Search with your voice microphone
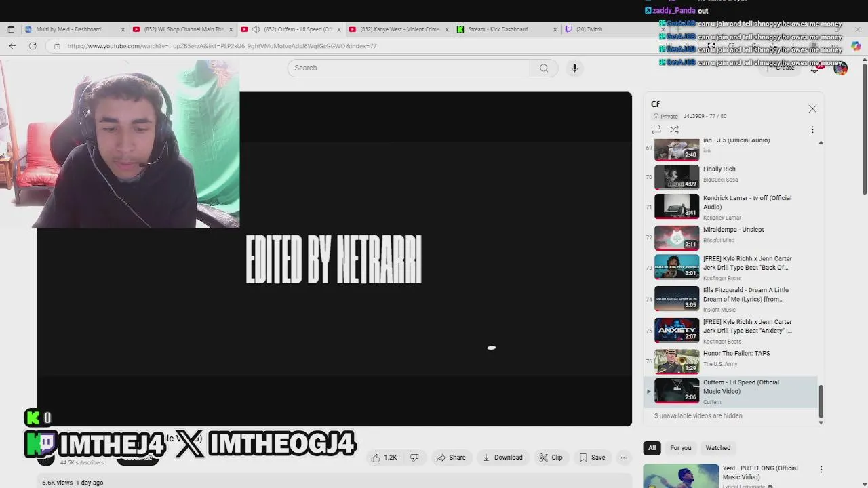The height and width of the screenshot is (488, 868). 574,68
